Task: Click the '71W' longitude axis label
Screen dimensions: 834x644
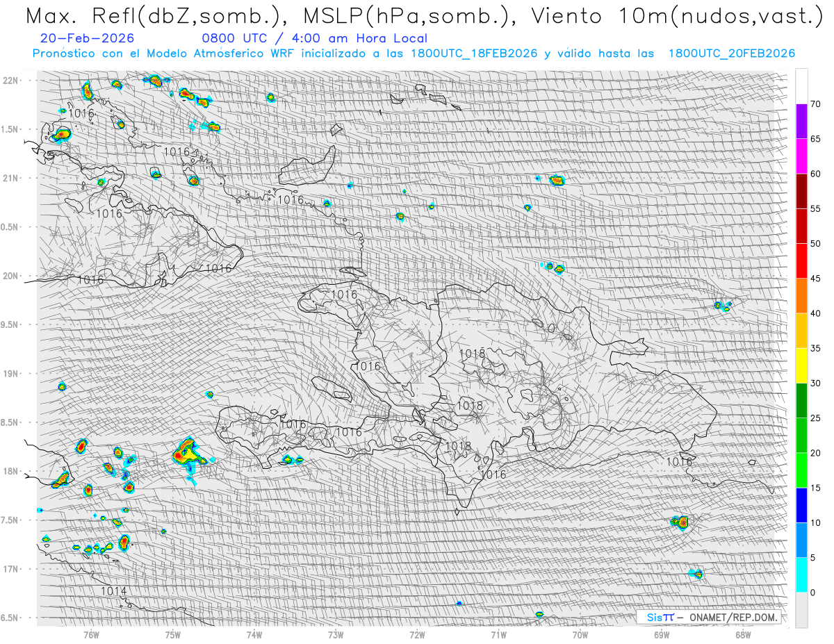Action: pos(498,635)
